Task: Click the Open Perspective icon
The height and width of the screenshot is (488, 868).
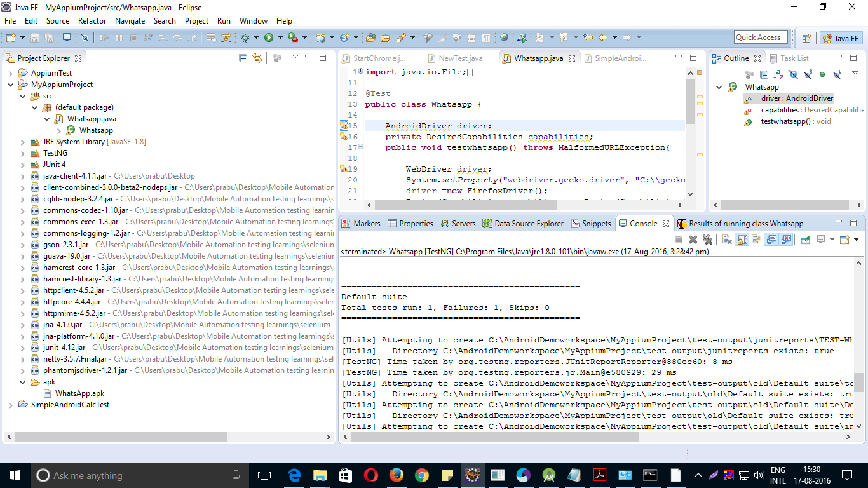Action: point(806,38)
